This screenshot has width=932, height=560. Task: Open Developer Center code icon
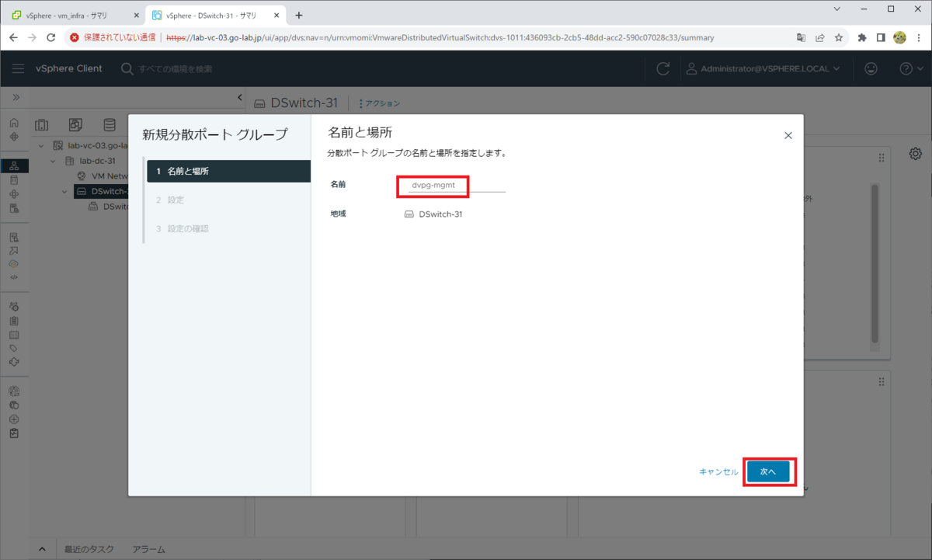pos(14,277)
